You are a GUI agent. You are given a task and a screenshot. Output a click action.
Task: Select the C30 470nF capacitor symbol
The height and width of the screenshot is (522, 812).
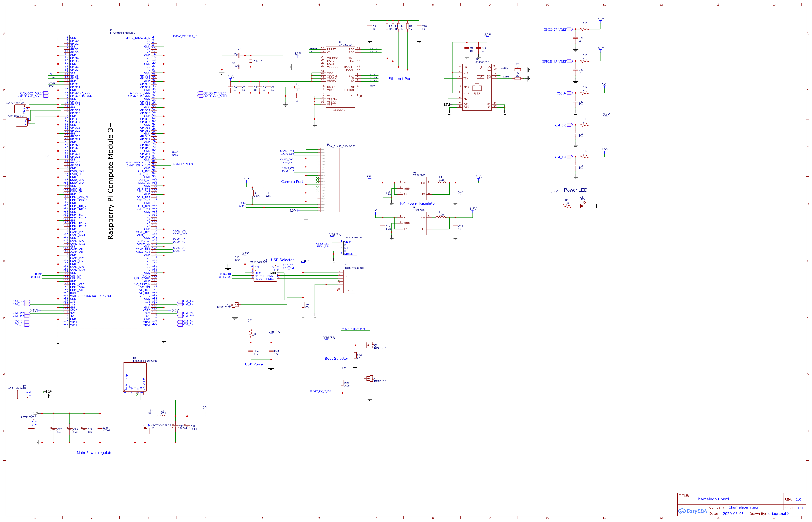[100, 428]
